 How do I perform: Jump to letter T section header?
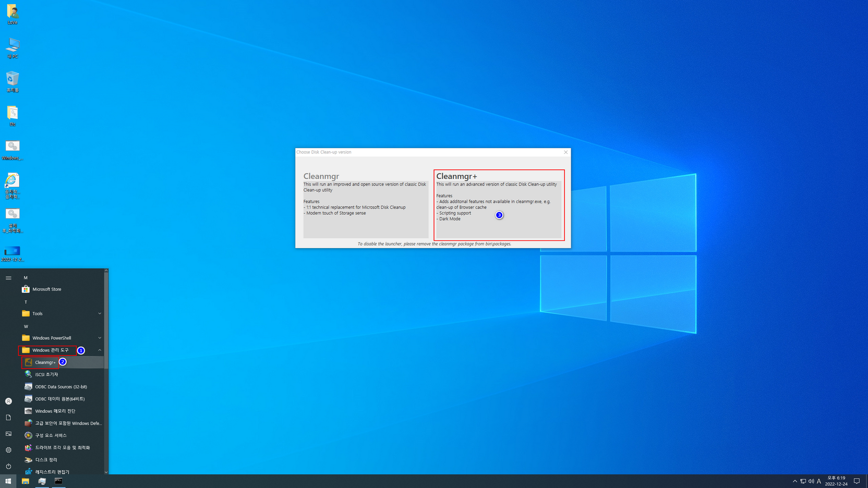point(26,302)
